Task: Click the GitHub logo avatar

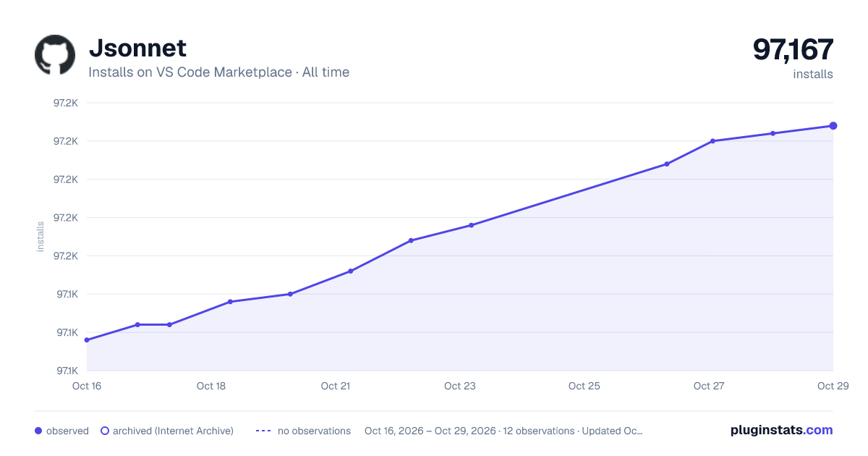Action: pyautogui.click(x=55, y=55)
